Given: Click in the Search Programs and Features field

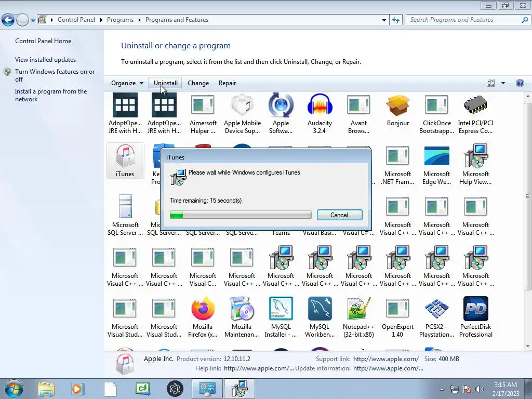Looking at the screenshot, I should [463, 20].
